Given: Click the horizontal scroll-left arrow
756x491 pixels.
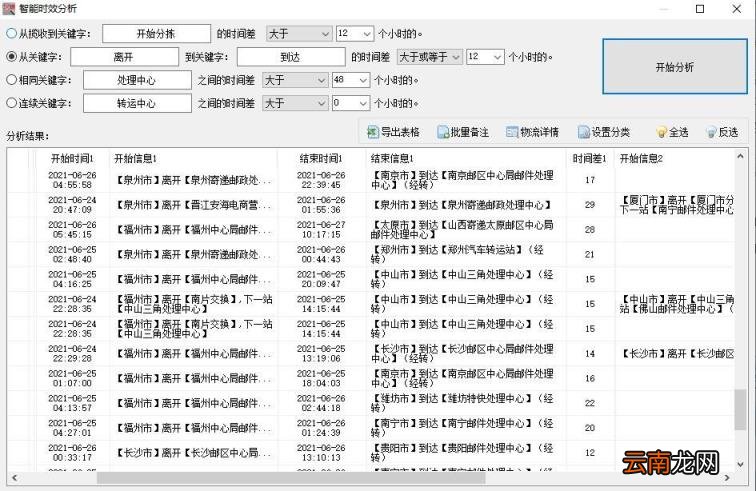Looking at the screenshot, I should (x=14, y=478).
